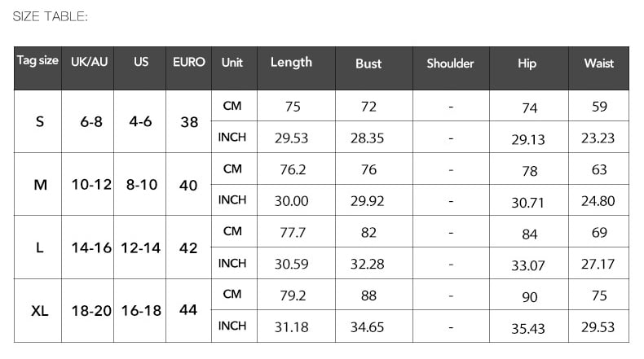Click the UK/AU column header
Screen dimensions: 644x359
87,62
